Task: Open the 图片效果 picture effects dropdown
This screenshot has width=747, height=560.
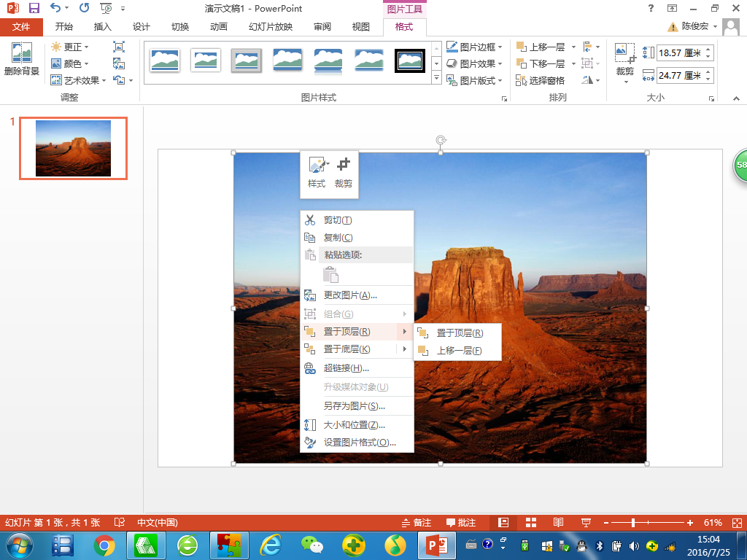Action: (474, 63)
